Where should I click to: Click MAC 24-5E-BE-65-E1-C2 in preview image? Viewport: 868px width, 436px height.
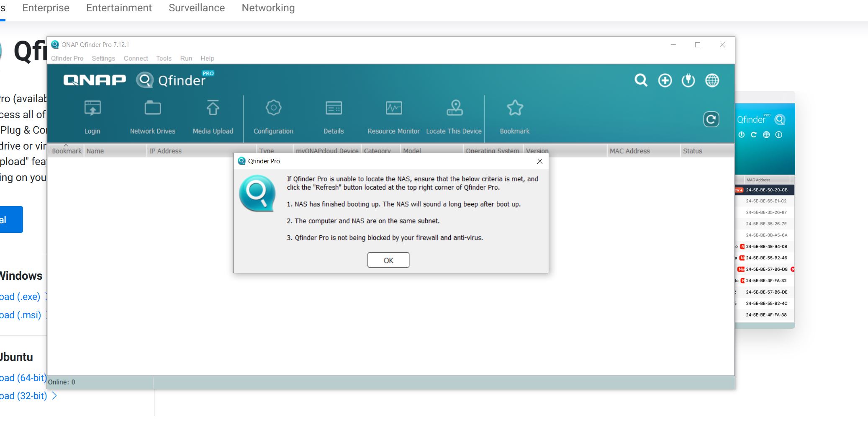coord(766,201)
